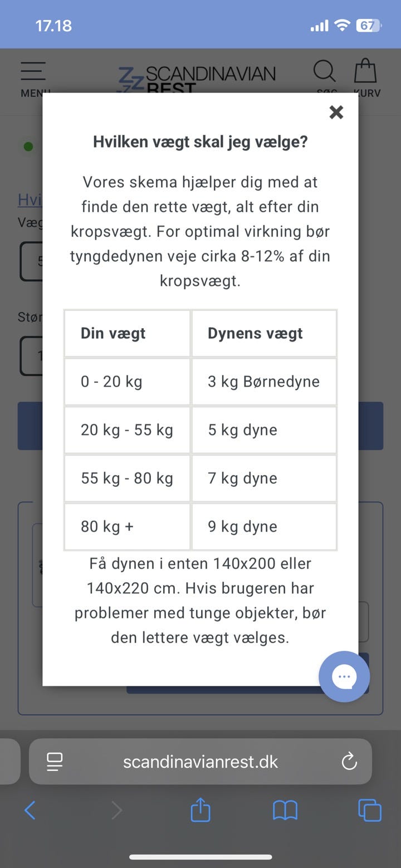
Task: Tap the battery indicator in status bar
Action: coord(368,26)
